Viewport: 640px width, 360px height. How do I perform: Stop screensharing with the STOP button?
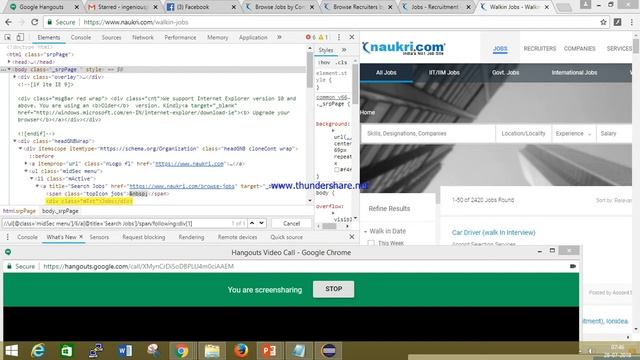(333, 289)
